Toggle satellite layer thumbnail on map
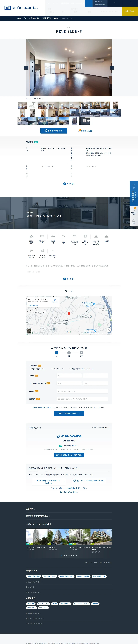This screenshot has height=644, width=138. click(30, 332)
